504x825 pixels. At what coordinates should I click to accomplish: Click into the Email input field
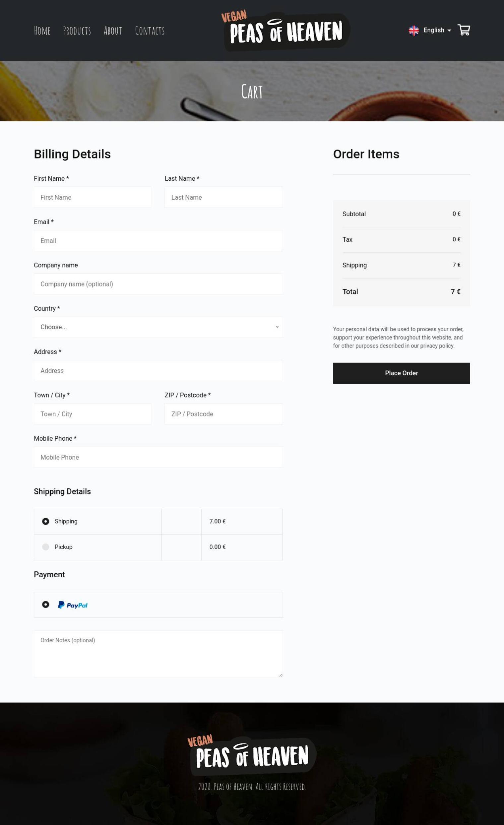click(x=158, y=241)
